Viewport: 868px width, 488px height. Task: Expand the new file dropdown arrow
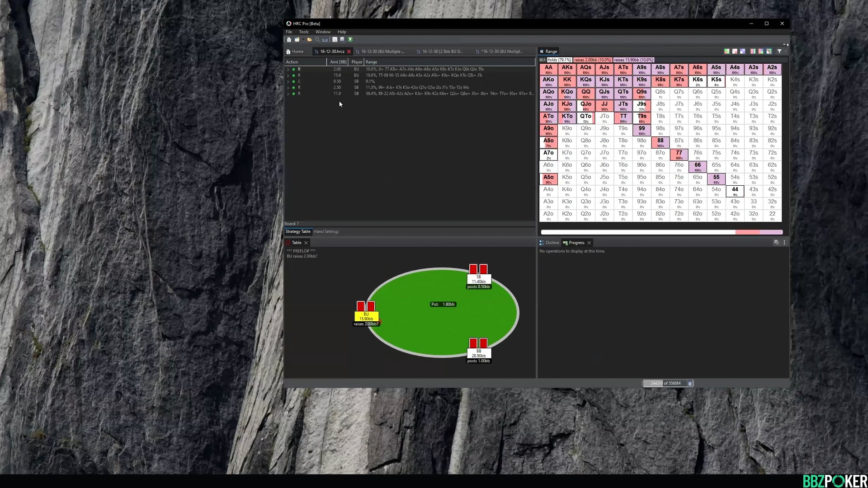click(303, 40)
